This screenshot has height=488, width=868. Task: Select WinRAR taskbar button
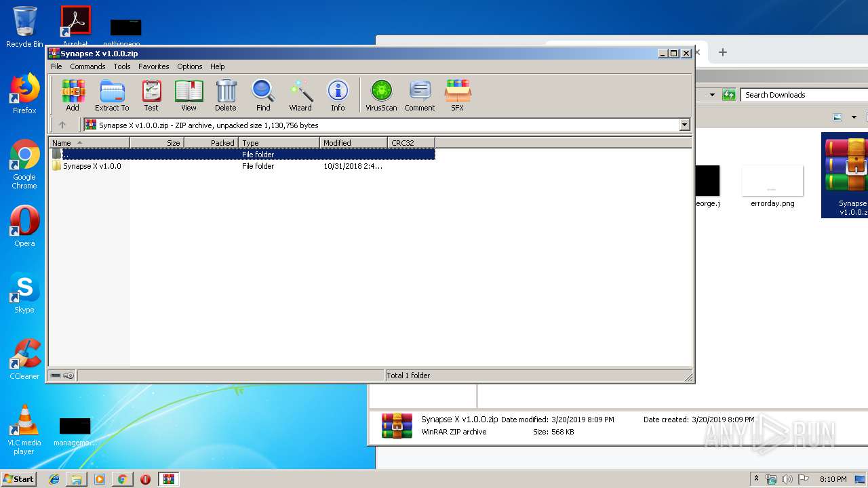point(168,479)
